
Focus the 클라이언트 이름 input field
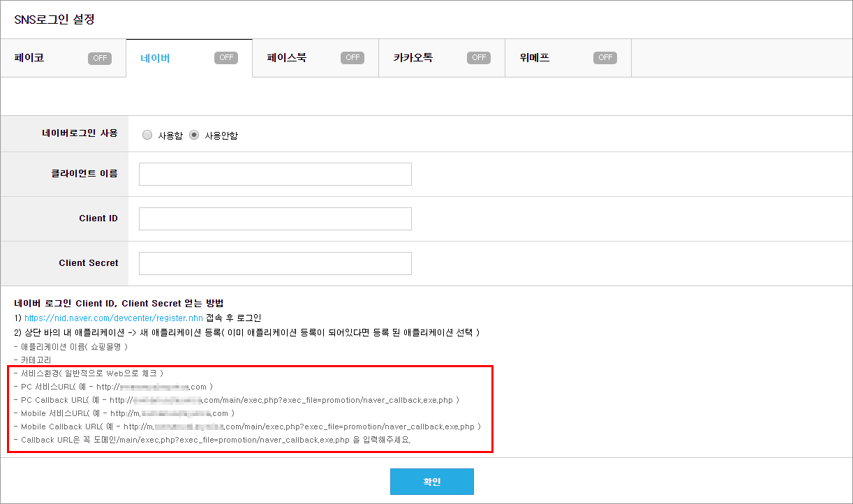pos(275,175)
